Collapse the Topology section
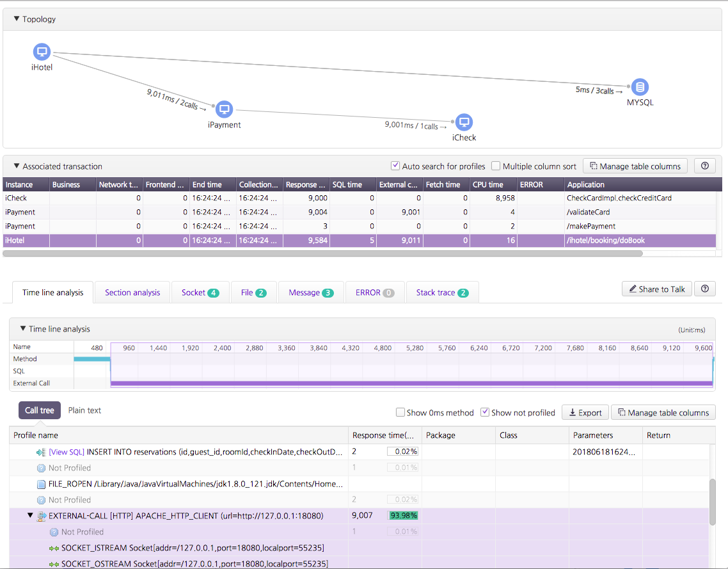 (17, 19)
